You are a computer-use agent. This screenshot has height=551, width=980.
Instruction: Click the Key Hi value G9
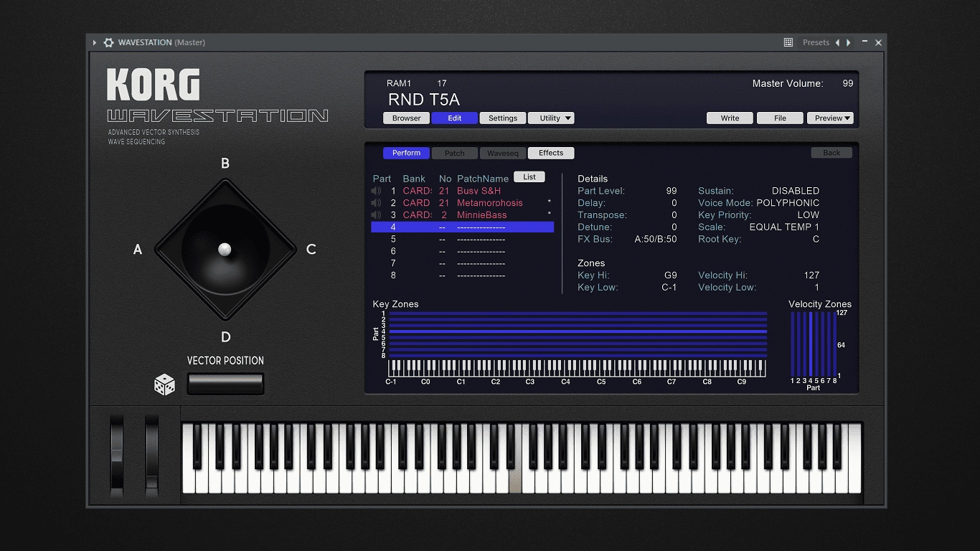(x=670, y=275)
